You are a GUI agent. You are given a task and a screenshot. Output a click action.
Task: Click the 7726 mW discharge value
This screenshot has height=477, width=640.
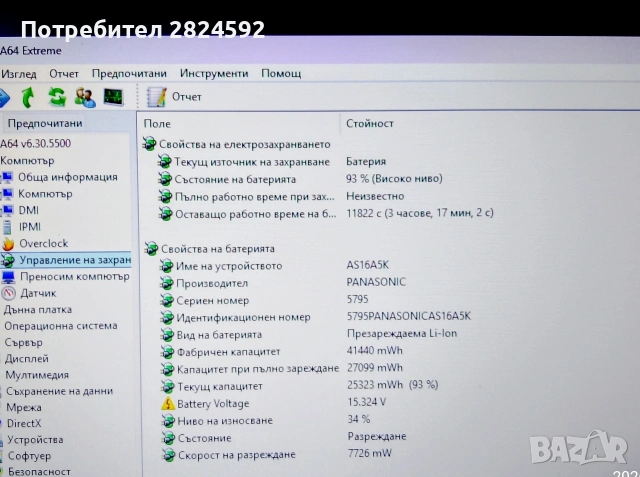(369, 453)
